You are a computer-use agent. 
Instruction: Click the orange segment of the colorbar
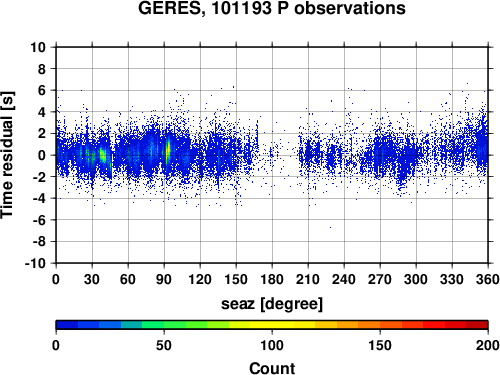tap(369, 325)
